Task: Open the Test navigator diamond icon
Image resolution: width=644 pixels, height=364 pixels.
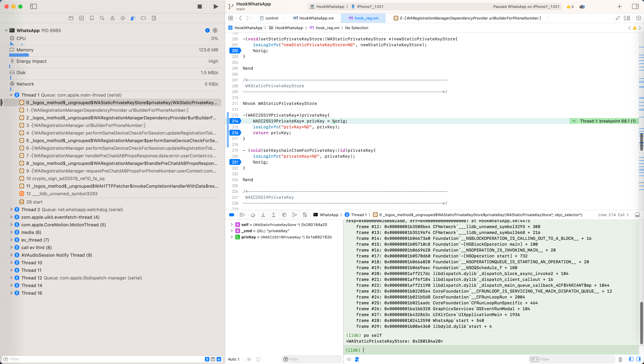Action: [123, 18]
